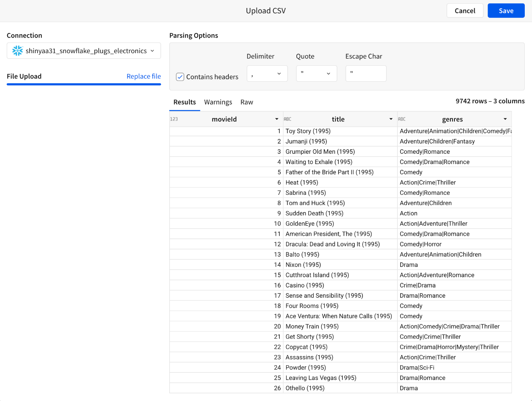The height and width of the screenshot is (401, 532).
Task: Open the Quote character dropdown
Action: (317, 74)
